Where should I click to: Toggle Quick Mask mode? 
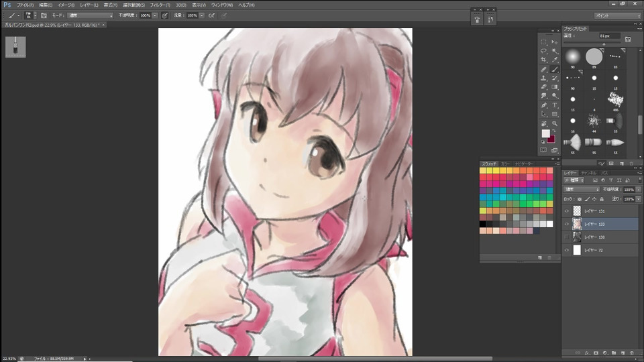544,150
